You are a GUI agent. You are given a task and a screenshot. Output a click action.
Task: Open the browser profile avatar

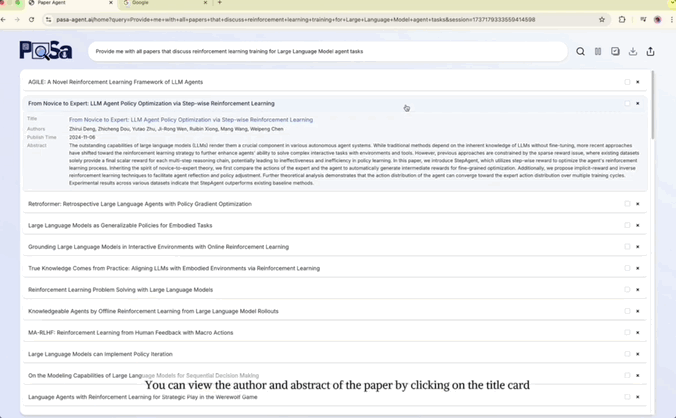pos(657,19)
